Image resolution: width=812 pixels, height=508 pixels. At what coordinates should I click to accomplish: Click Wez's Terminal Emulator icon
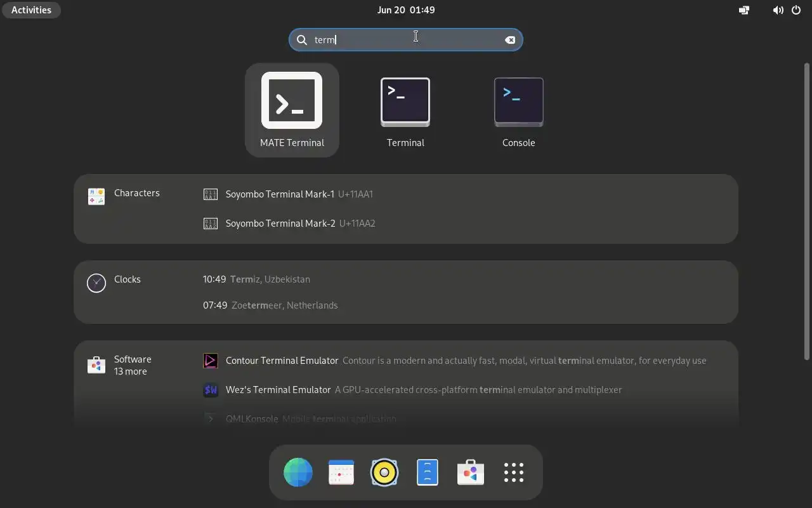210,390
